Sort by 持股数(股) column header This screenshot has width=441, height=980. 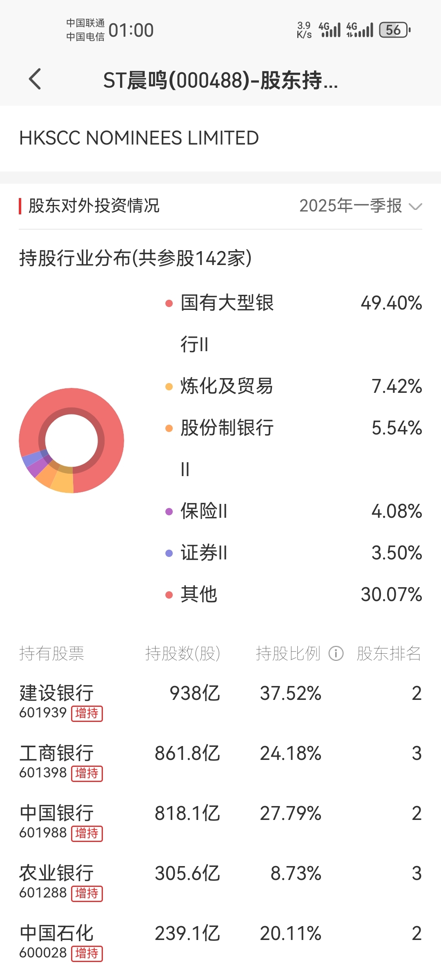coord(183,653)
